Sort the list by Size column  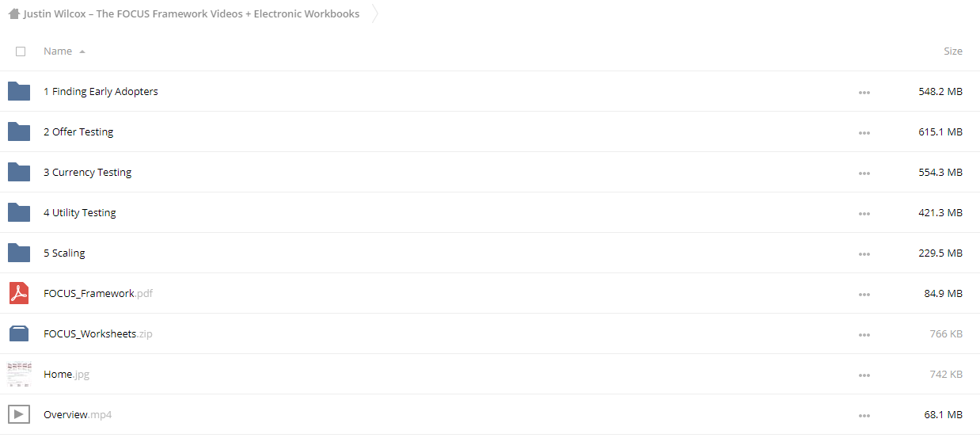coord(953,51)
